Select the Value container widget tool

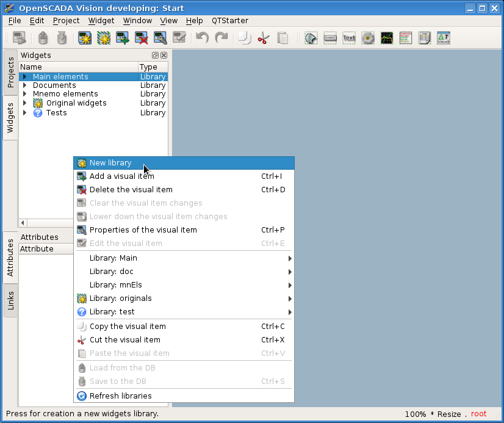pyautogui.click(x=444, y=38)
